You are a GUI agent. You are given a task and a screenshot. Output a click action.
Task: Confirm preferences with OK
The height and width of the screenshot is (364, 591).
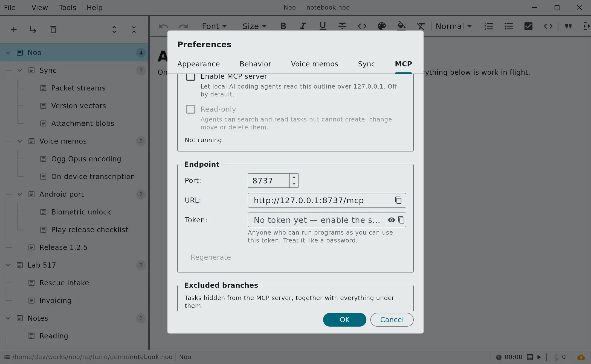coord(344,320)
